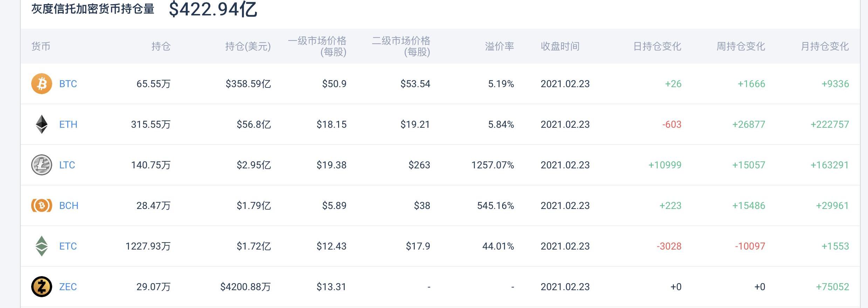Viewport: 868px width, 308px height.
Task: Click the Ethereum diamond icon
Action: [x=42, y=124]
